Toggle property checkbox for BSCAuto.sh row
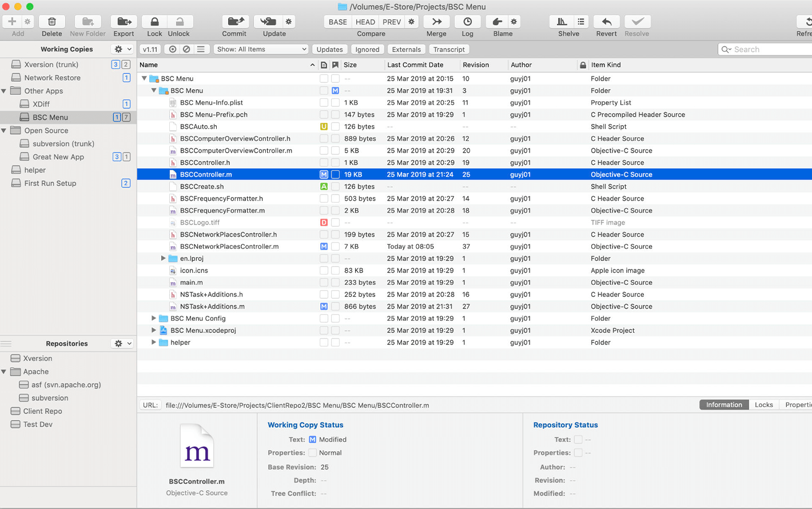Image resolution: width=812 pixels, height=509 pixels. click(336, 126)
